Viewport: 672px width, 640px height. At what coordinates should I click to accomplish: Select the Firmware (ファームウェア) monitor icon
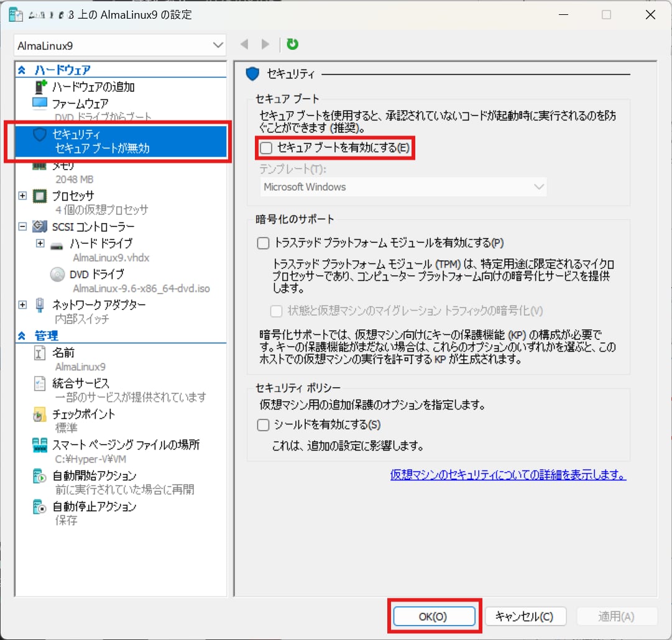click(40, 103)
